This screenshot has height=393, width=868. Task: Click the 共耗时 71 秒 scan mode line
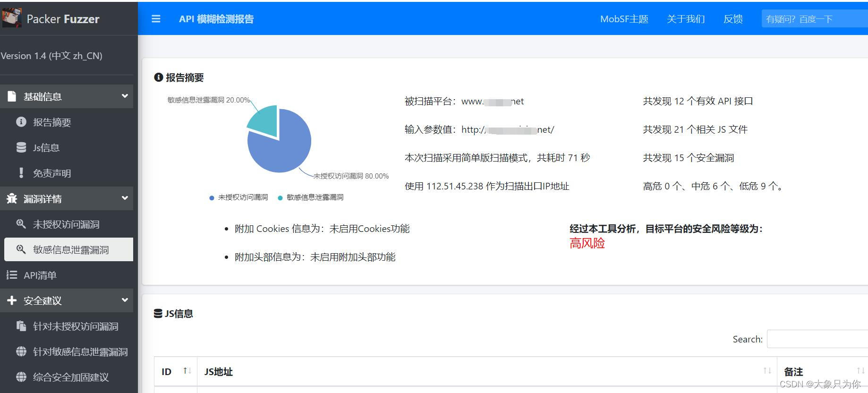497,158
